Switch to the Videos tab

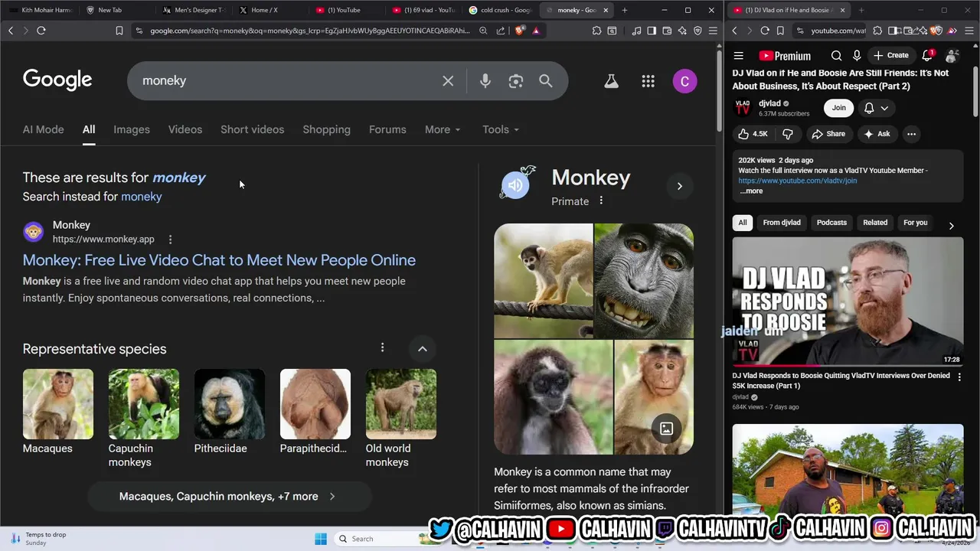point(185,129)
